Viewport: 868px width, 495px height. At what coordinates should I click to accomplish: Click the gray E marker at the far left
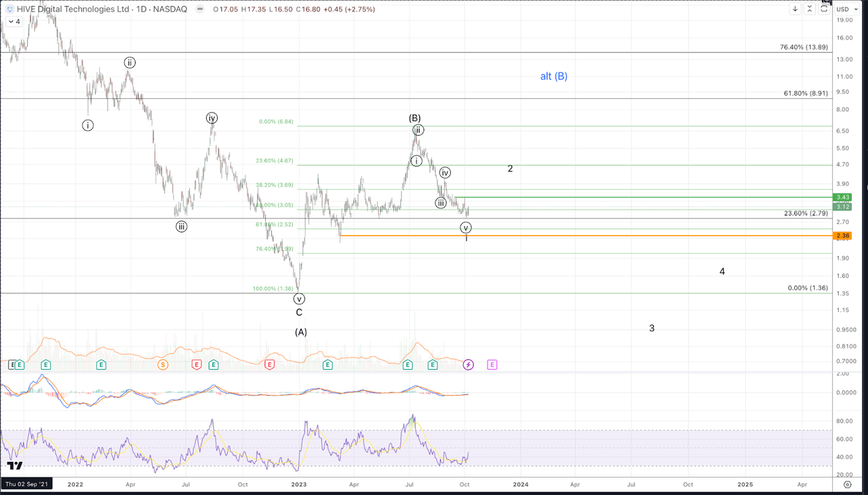pos(12,365)
